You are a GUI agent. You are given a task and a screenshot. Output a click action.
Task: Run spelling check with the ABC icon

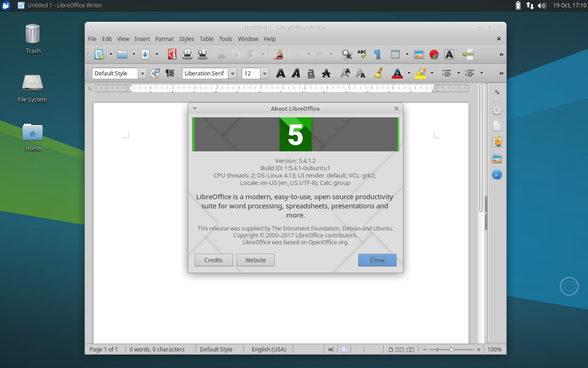[x=362, y=54]
